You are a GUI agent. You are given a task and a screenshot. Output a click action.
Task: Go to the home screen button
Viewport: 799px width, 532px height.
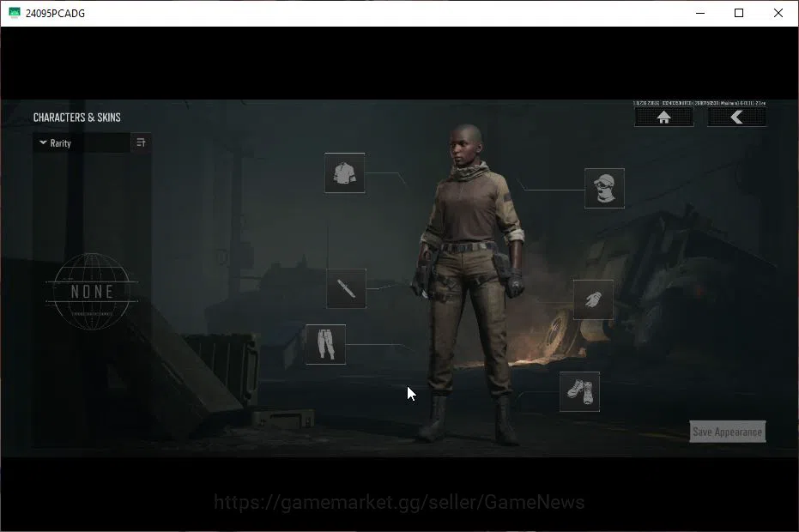[663, 118]
